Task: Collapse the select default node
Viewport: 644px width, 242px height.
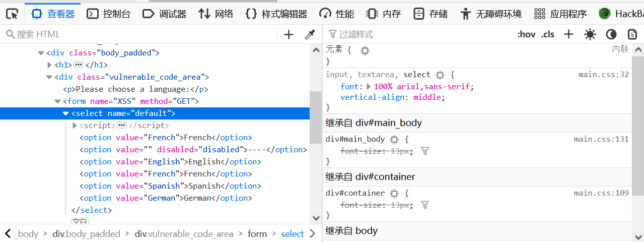Action: (65, 113)
